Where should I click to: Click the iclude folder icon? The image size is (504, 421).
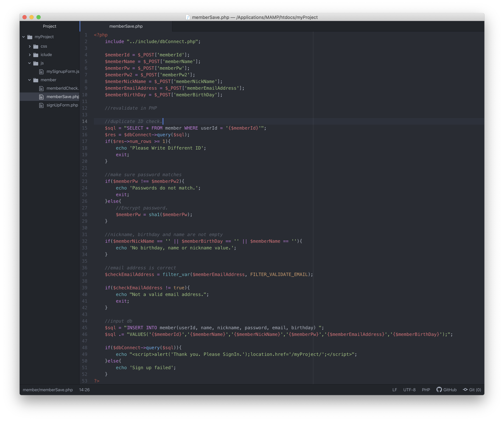36,55
